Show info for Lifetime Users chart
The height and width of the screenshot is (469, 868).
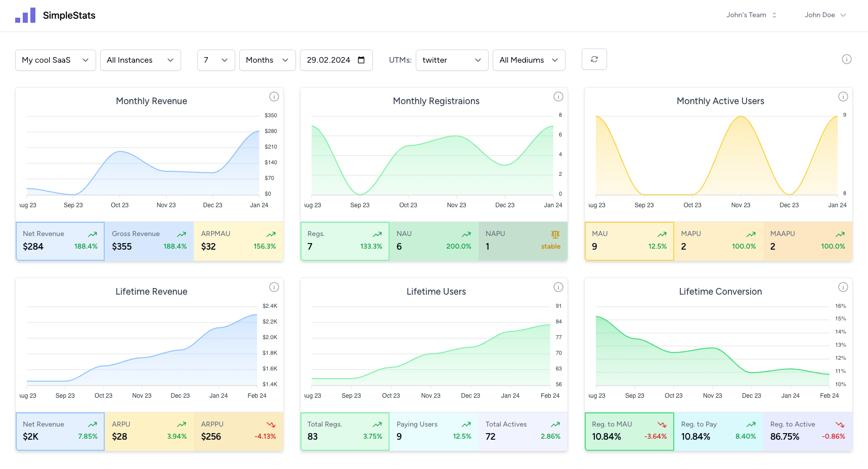coord(558,287)
